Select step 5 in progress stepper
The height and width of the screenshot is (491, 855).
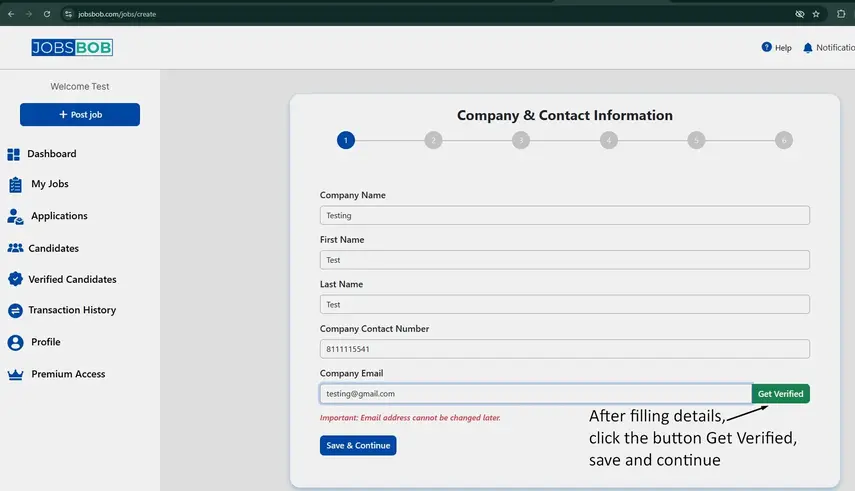click(696, 140)
